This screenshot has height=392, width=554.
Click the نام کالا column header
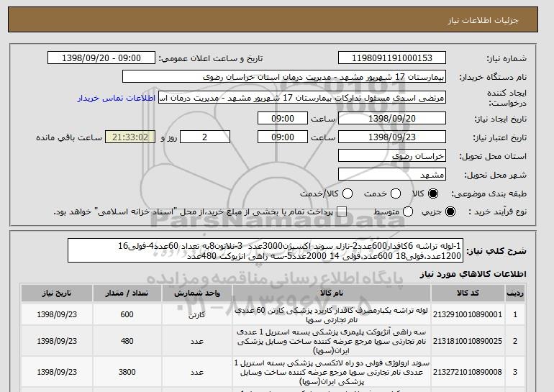point(332,293)
